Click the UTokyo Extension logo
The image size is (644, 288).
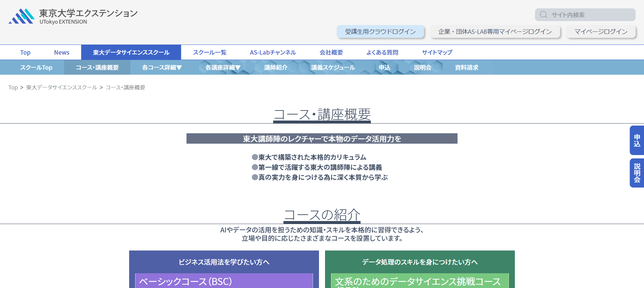coord(73,16)
